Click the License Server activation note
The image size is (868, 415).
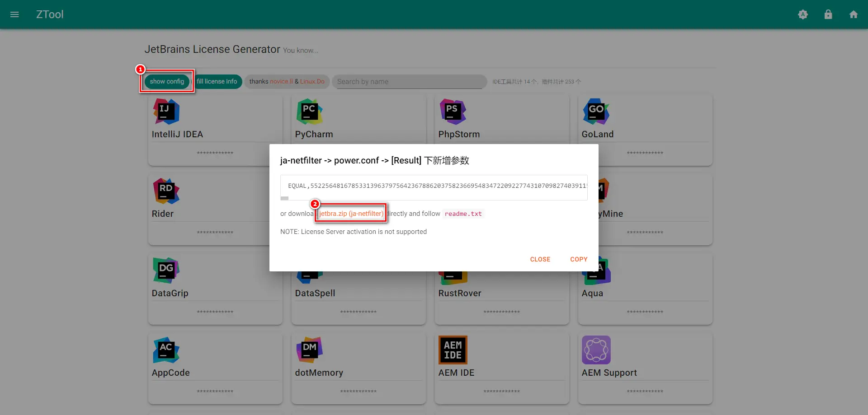(354, 232)
